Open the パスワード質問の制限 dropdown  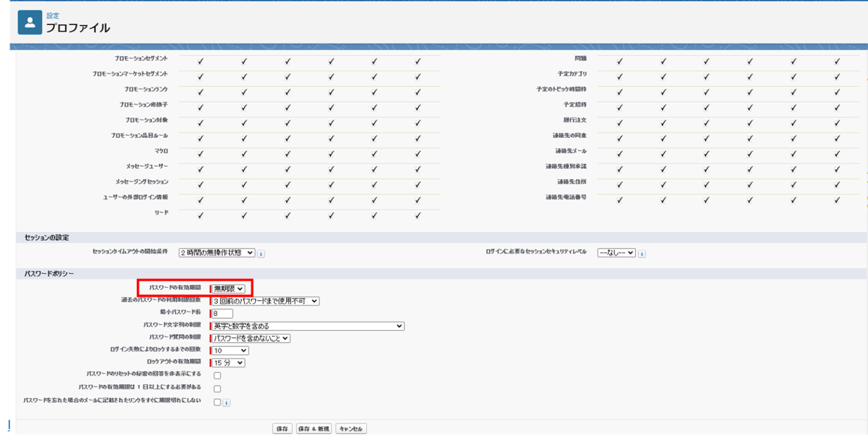(x=251, y=338)
